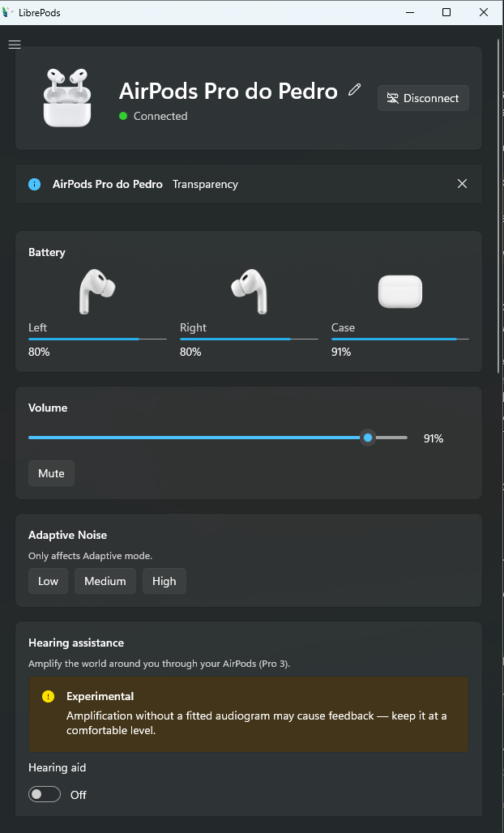This screenshot has height=833, width=504.
Task: Click the 'Transparency' mode text in notification
Action: pos(205,184)
